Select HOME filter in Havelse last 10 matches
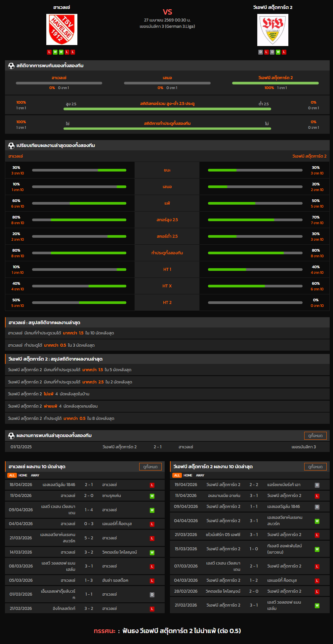The height and width of the screenshot is (644, 333). click(23, 475)
